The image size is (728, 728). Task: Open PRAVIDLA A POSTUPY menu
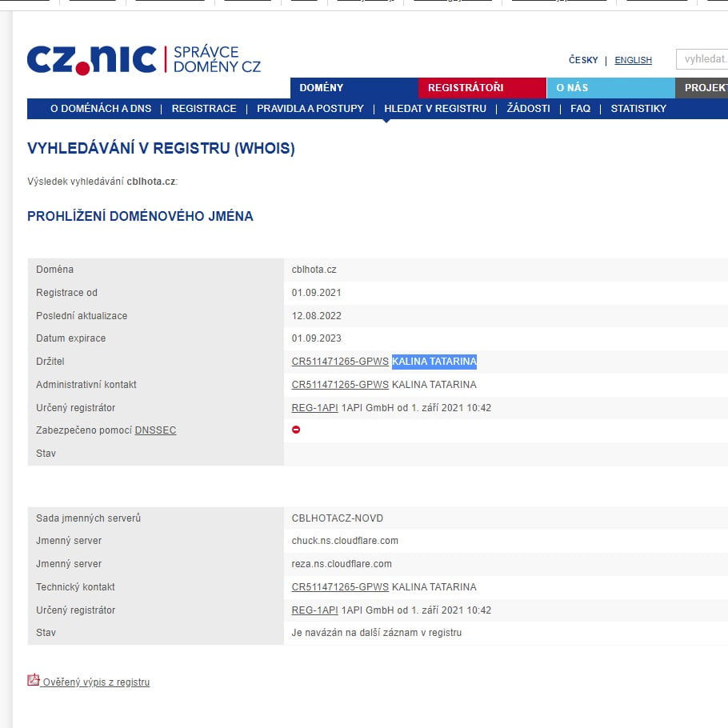(x=310, y=109)
